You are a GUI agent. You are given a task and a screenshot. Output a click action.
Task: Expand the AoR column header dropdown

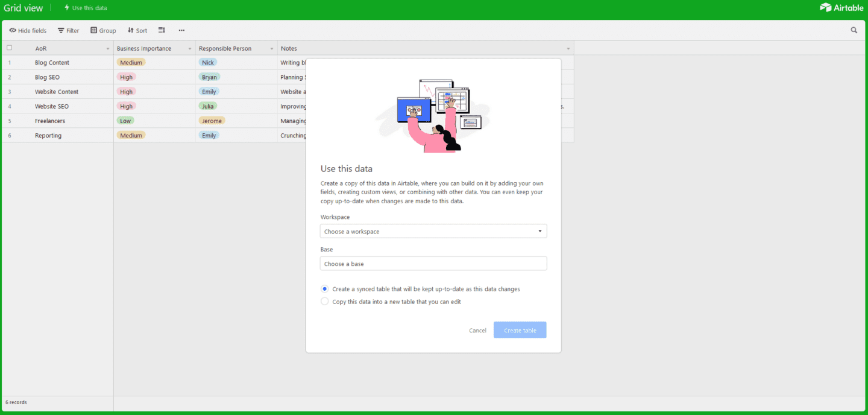[107, 48]
